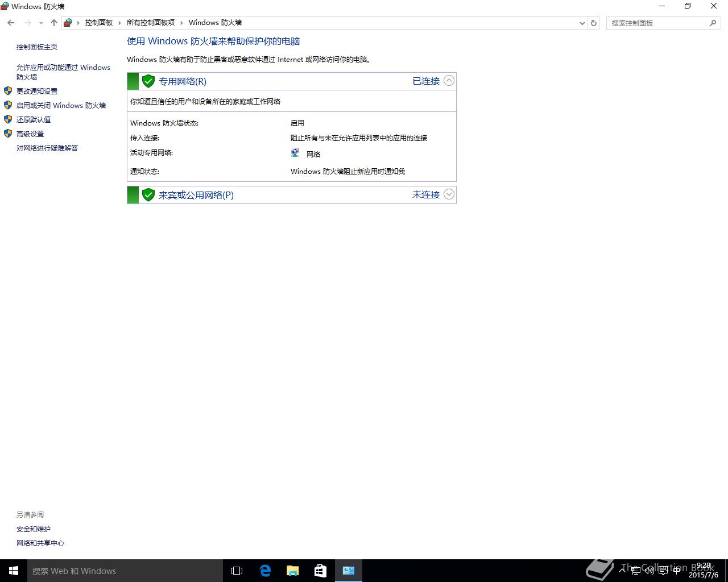Click the search magnifier icon
The width and height of the screenshot is (728, 582).
[x=713, y=23]
